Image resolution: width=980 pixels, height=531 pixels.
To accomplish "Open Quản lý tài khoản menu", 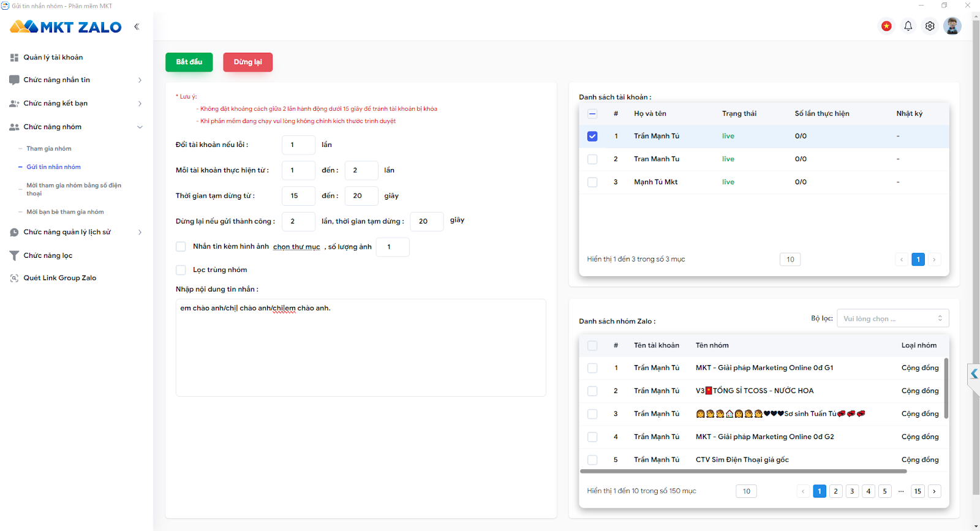I will point(53,58).
